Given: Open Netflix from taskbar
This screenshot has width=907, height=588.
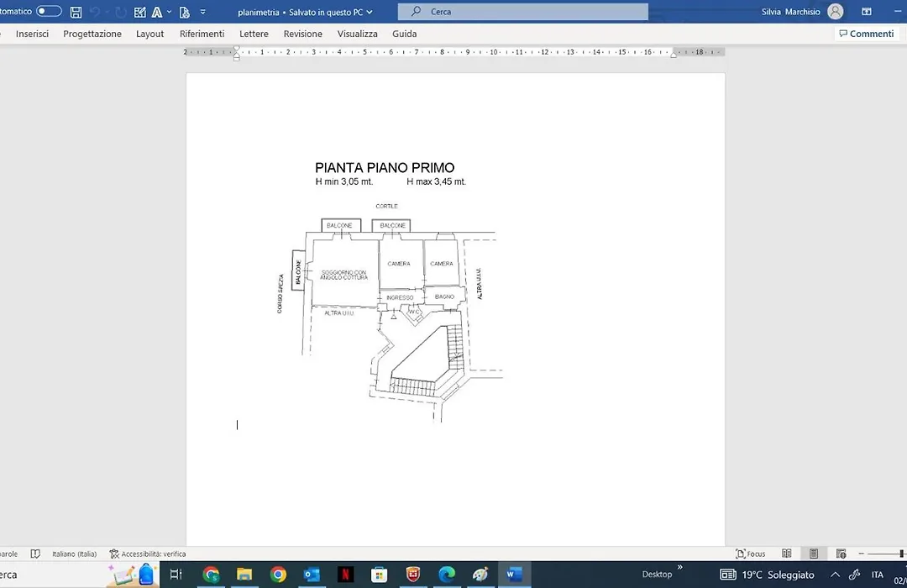Looking at the screenshot, I should 345,574.
